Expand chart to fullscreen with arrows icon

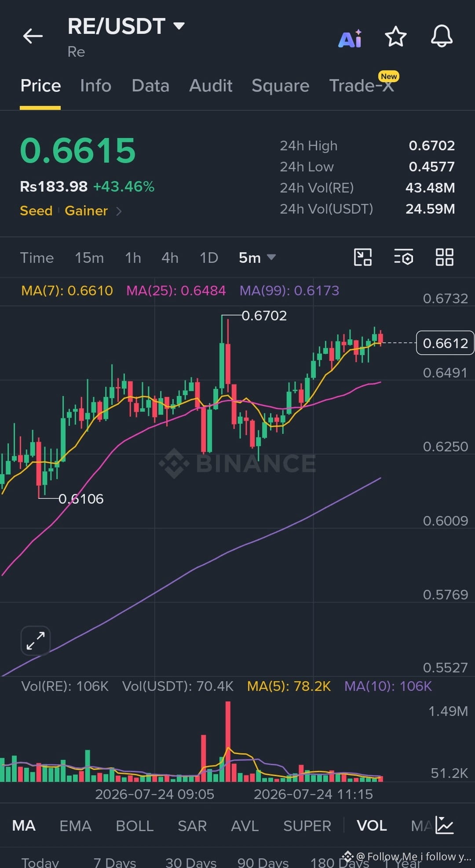click(x=36, y=641)
